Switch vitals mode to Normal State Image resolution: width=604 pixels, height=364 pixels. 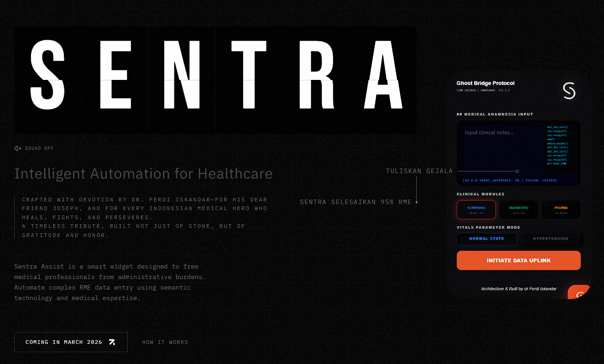point(486,238)
